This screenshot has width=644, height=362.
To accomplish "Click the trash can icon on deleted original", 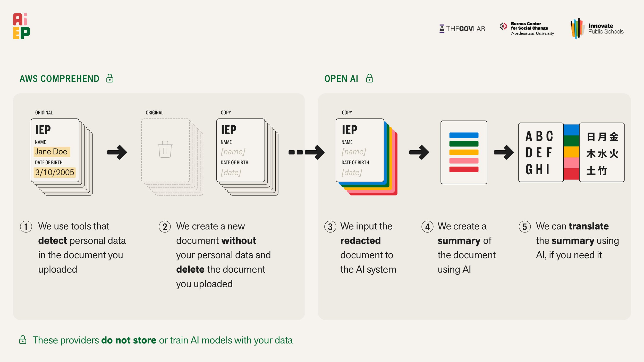I will tap(165, 149).
